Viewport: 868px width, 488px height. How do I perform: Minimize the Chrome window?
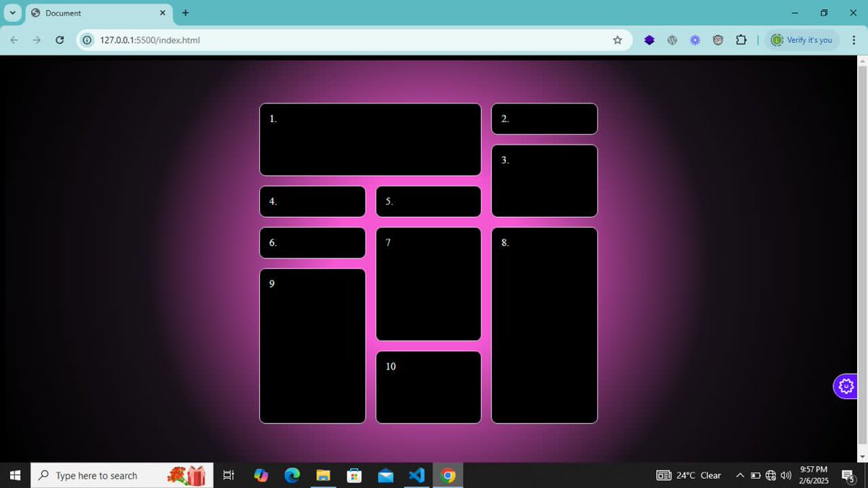click(795, 12)
